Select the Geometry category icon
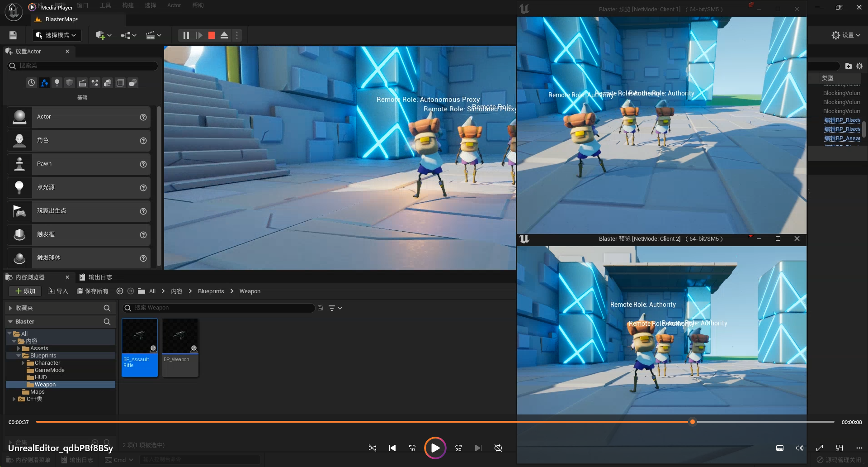This screenshot has height=467, width=868. (x=108, y=83)
